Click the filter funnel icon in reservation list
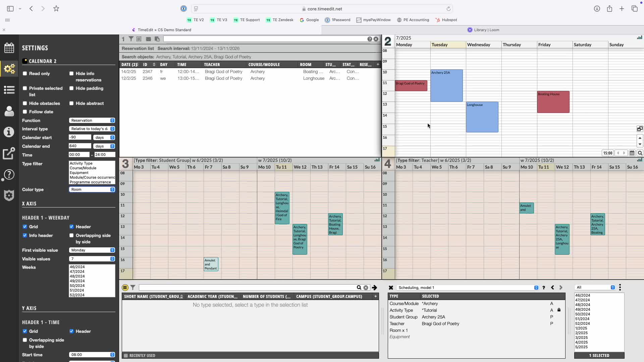The image size is (644, 362). tap(131, 39)
